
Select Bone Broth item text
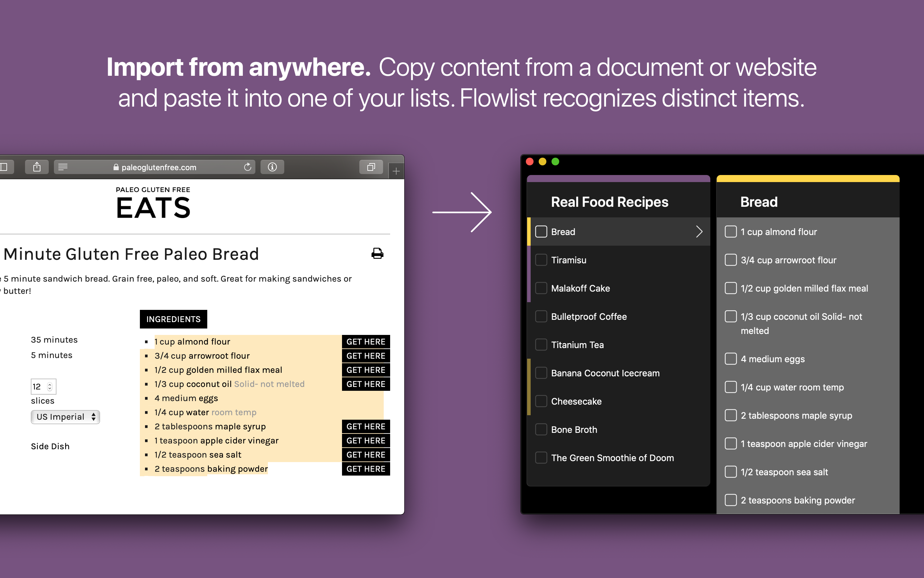574,430
